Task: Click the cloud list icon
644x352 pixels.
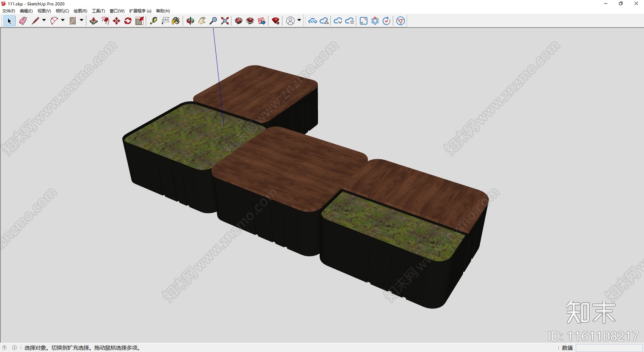Action: point(350,21)
